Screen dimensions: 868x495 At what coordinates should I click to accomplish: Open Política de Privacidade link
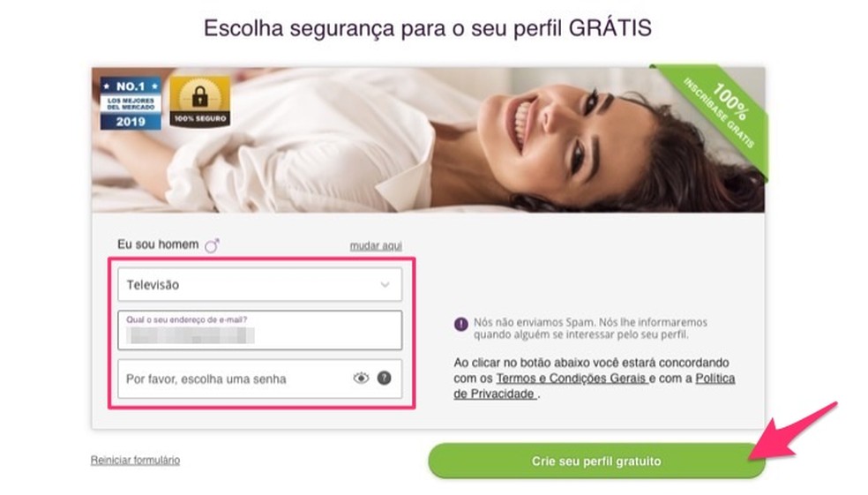coord(595,386)
